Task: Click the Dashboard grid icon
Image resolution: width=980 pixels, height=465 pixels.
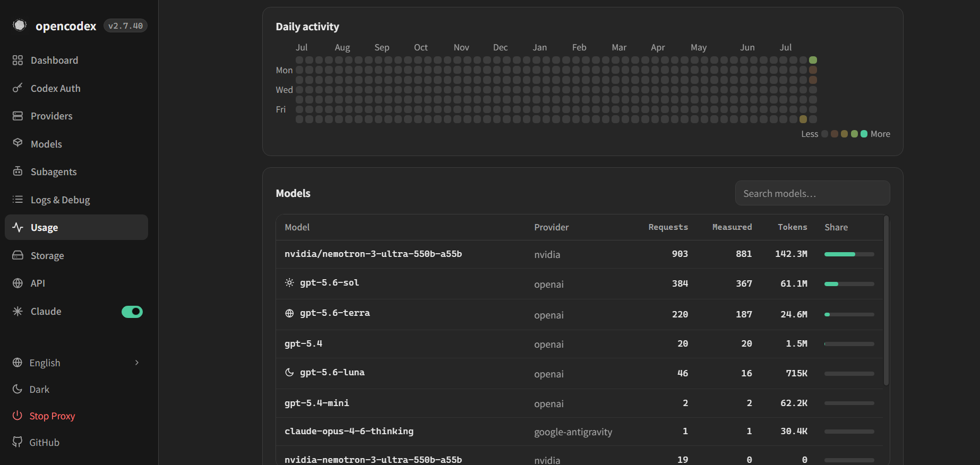Action: tap(18, 60)
